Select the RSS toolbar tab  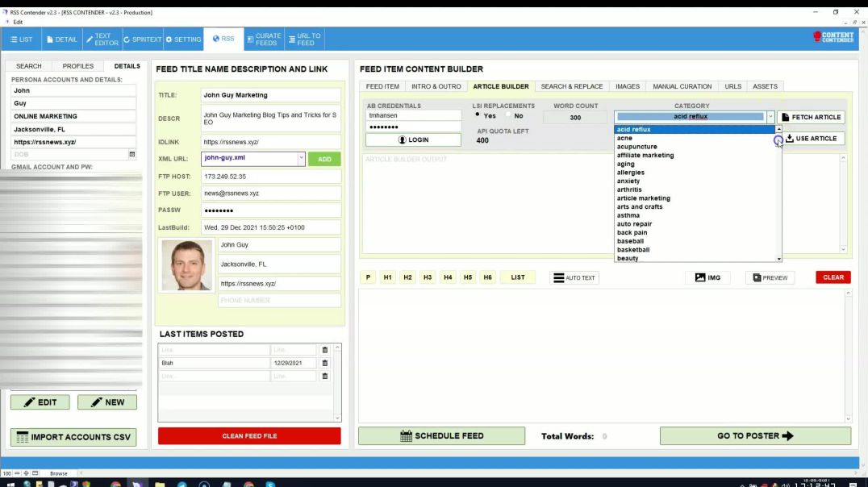(223, 39)
